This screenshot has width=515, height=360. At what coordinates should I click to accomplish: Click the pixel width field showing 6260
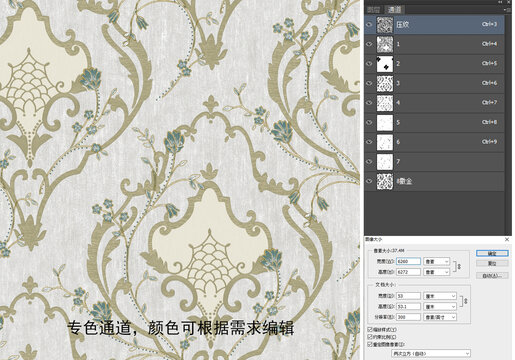(408, 262)
